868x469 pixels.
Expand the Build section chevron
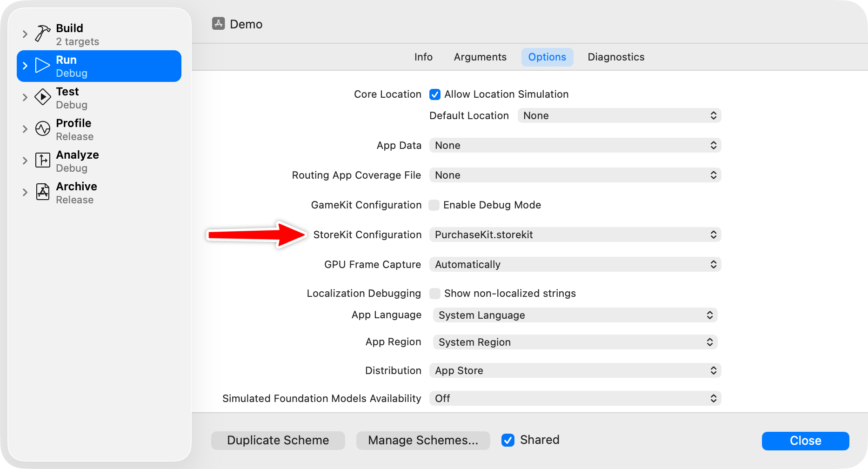point(25,33)
